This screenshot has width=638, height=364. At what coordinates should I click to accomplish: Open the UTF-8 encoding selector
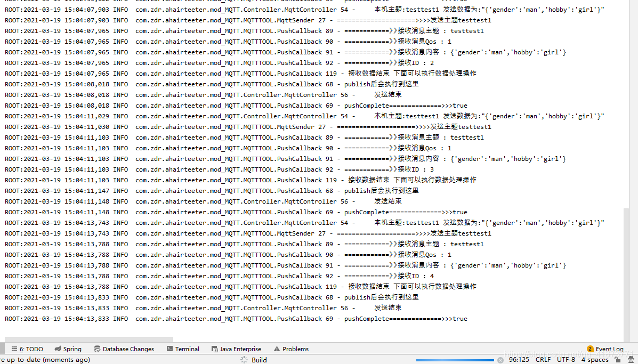pyautogui.click(x=566, y=359)
